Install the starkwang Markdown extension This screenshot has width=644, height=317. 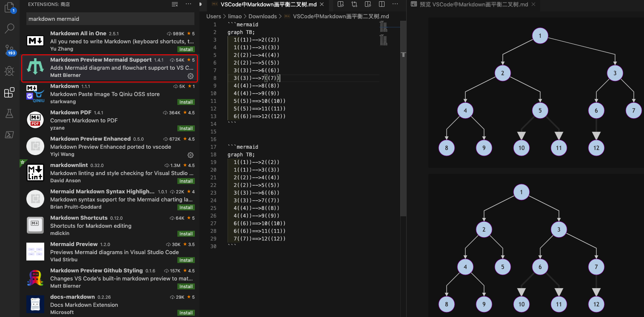click(x=186, y=102)
